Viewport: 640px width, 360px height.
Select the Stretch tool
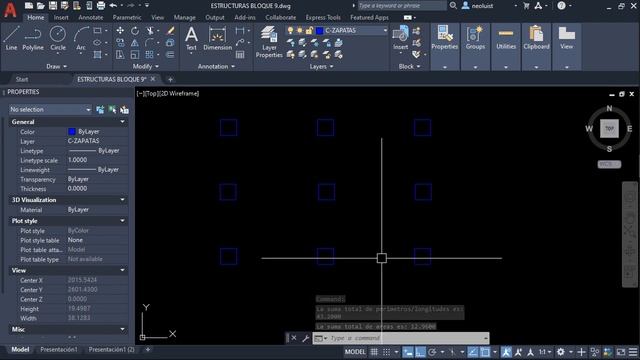coord(120,54)
